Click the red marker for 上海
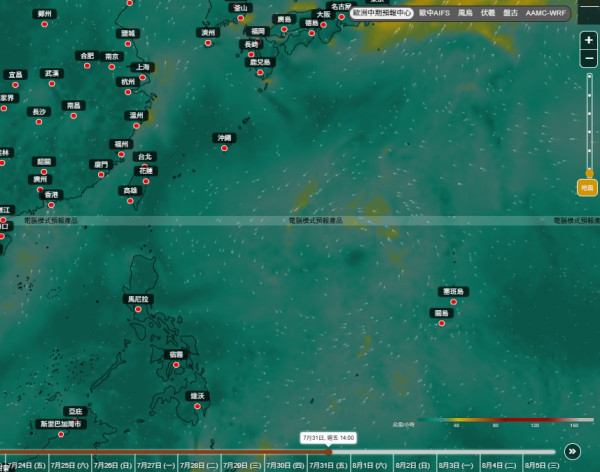 tap(142, 77)
